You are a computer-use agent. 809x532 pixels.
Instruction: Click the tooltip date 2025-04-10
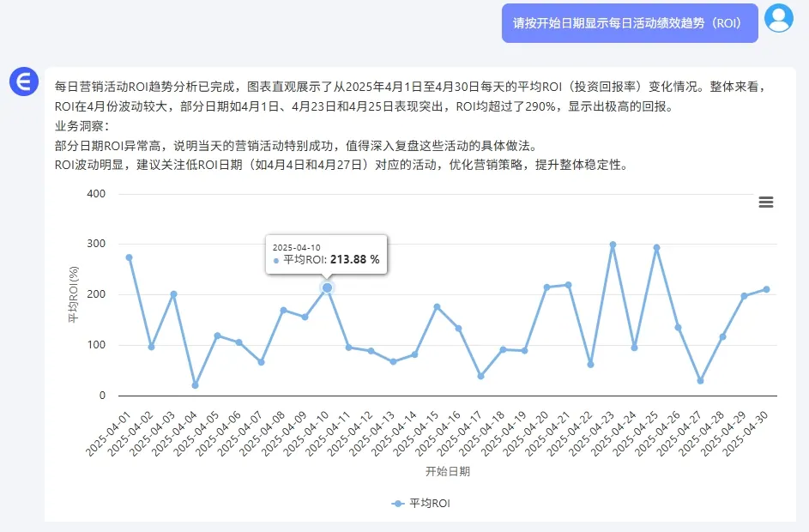[x=296, y=248]
